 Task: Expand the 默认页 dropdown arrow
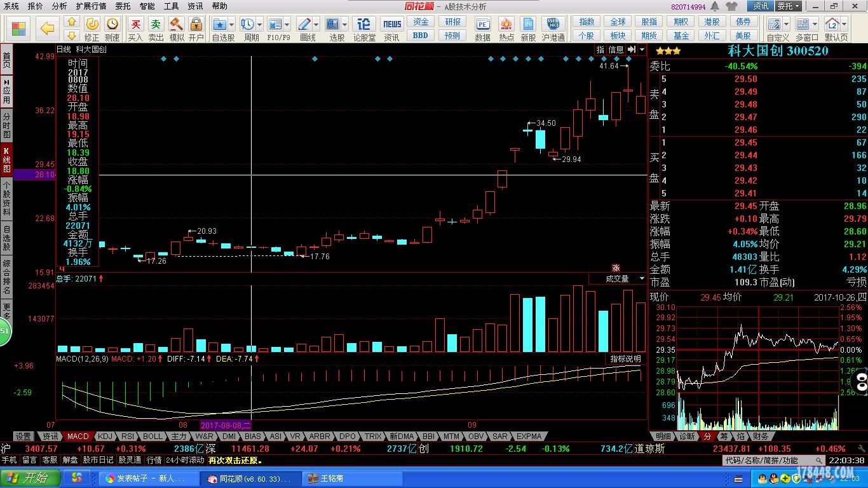(x=844, y=25)
